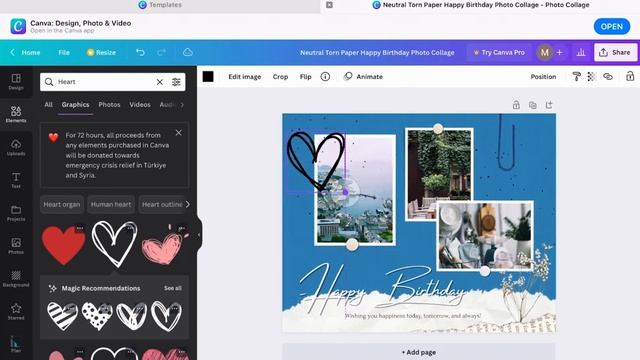This screenshot has height=360, width=640.
Task: Click the design title Neutral Torn Paper
Action: pyautogui.click(x=377, y=52)
